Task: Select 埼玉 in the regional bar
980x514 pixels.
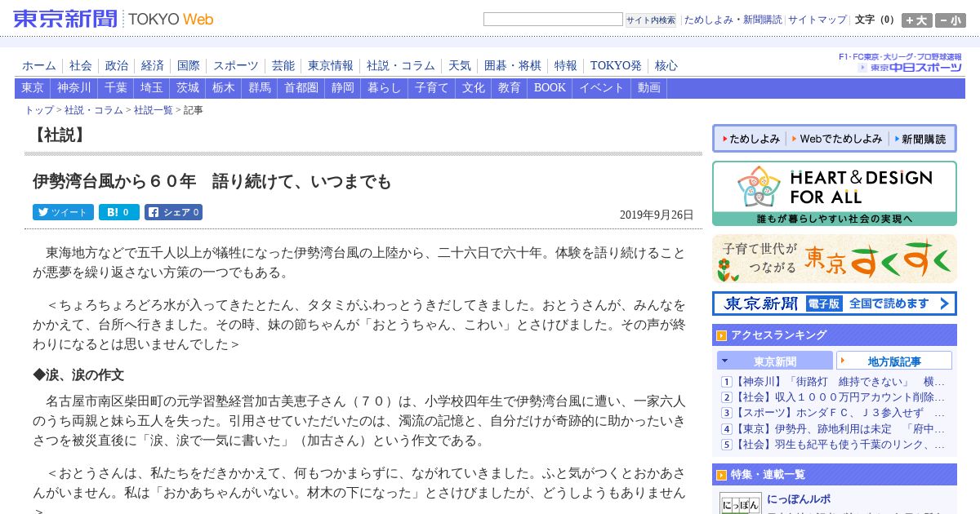Action: (151, 88)
